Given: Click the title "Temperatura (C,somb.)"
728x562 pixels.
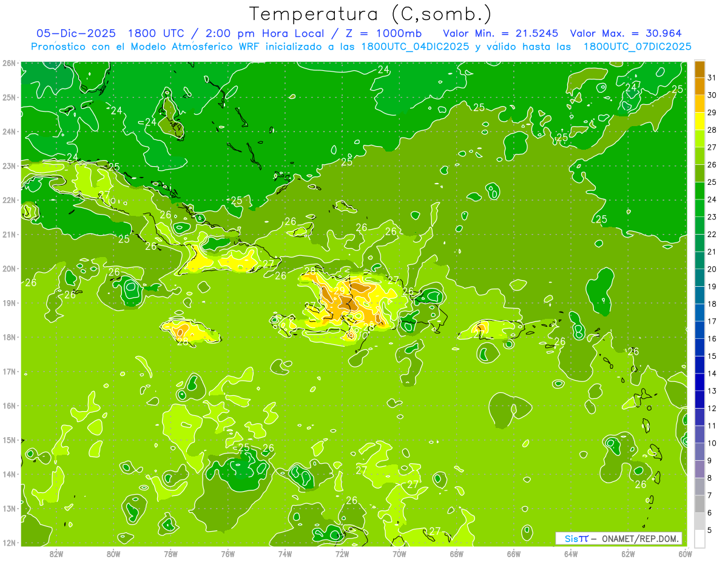Looking at the screenshot, I should point(371,14).
